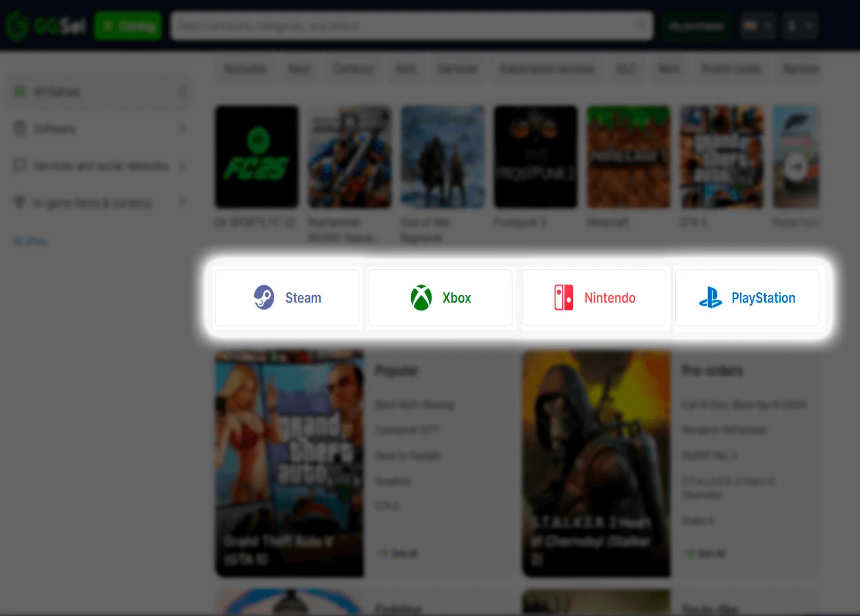Open Call of Duty Black Ops 6 pre-order
Screen dimensions: 860x616
[744, 405]
